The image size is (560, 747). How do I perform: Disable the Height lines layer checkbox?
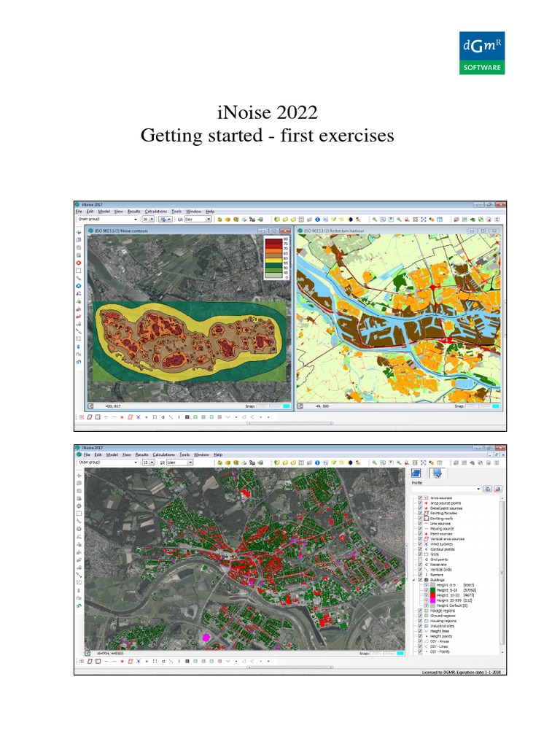[419, 630]
